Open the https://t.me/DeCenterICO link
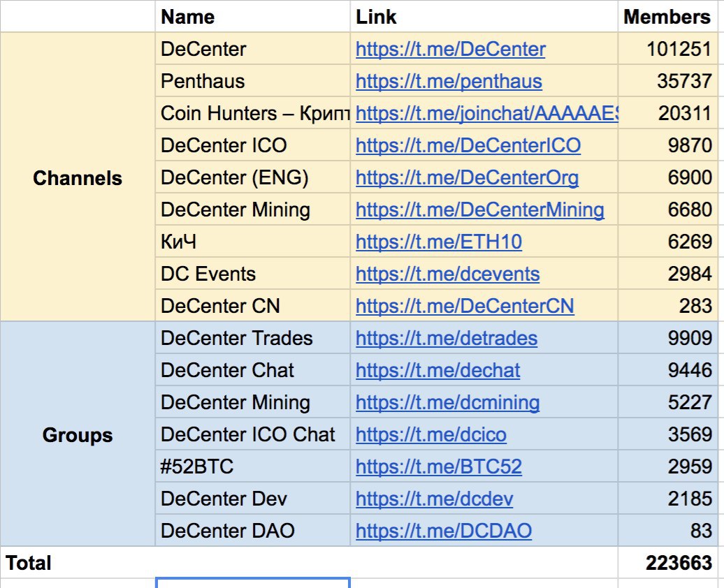The image size is (724, 588). point(468,145)
